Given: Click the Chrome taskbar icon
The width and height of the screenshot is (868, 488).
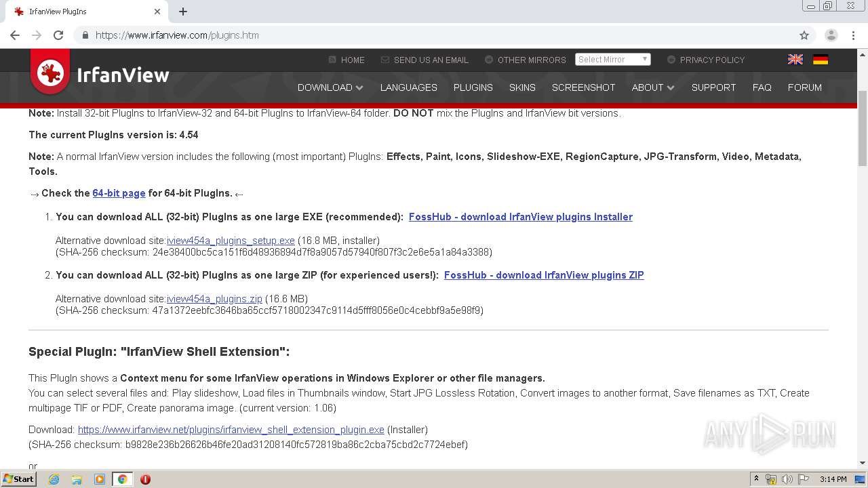Looking at the screenshot, I should click(122, 479).
